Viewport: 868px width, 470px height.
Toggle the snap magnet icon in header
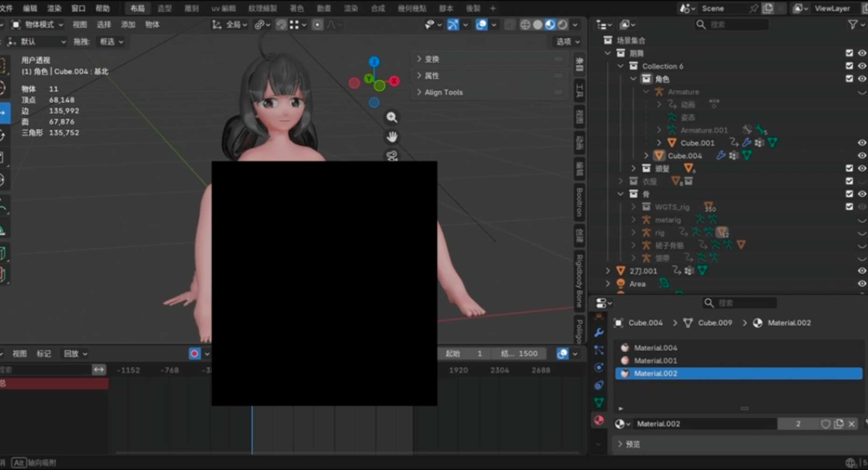point(281,25)
